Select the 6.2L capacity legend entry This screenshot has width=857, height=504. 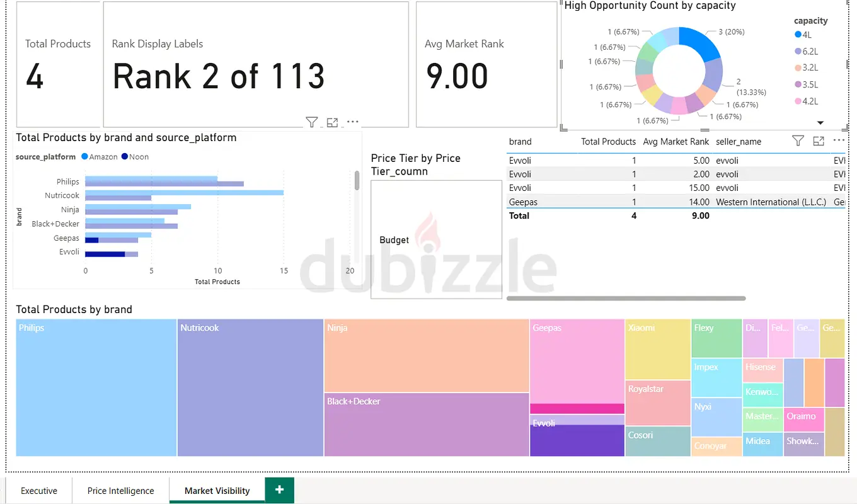click(x=806, y=52)
